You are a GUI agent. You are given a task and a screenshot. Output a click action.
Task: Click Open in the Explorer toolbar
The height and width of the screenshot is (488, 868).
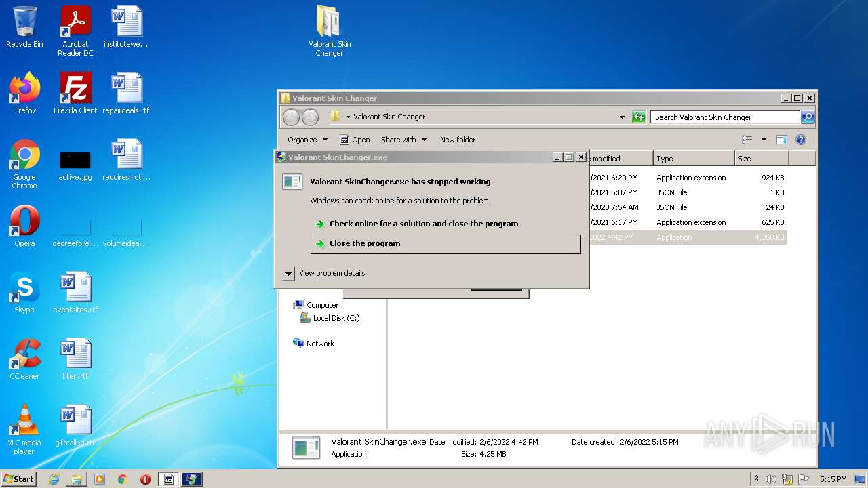pos(355,140)
